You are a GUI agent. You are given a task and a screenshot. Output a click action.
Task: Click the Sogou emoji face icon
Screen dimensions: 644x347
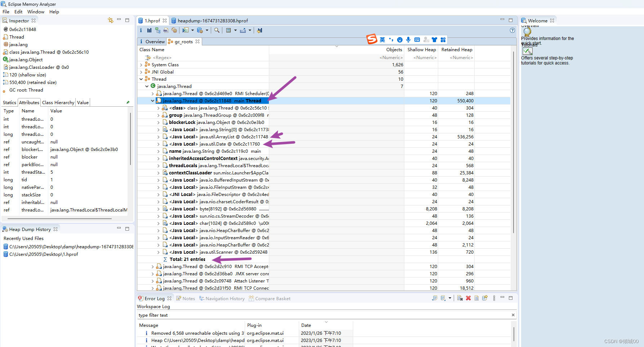400,40
